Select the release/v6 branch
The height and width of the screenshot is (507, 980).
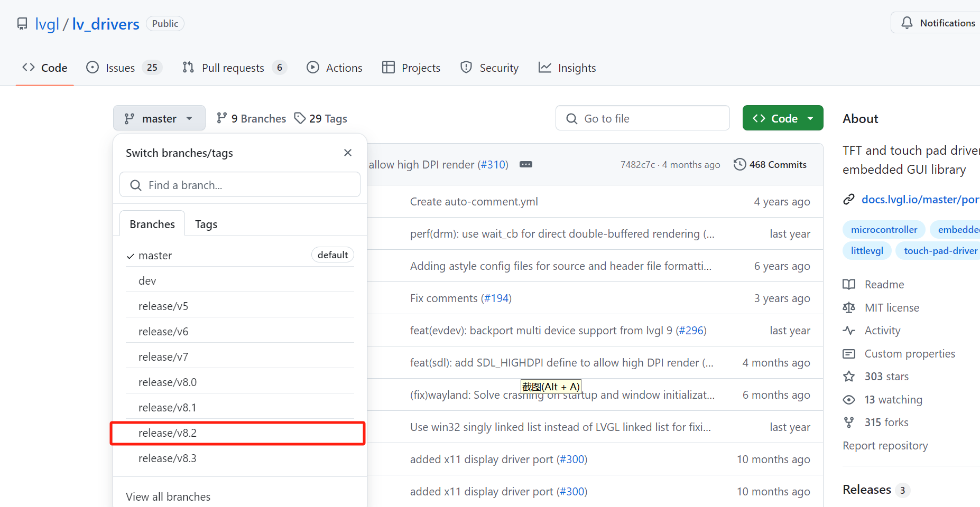[239, 332]
